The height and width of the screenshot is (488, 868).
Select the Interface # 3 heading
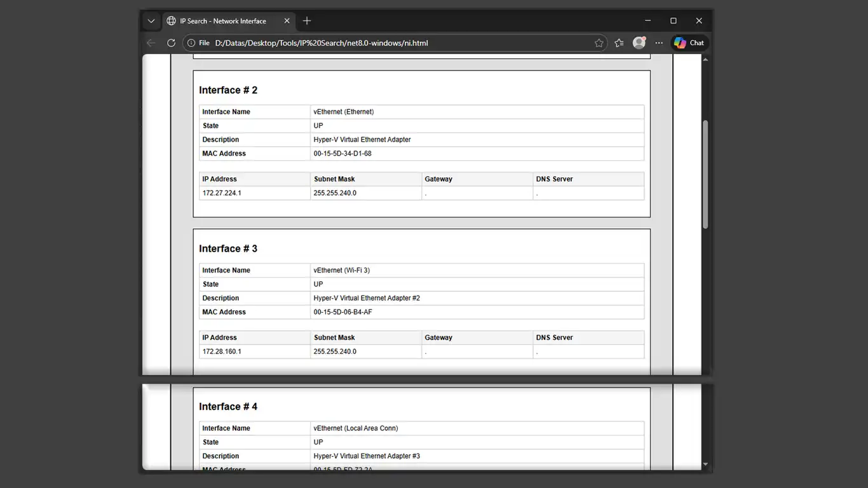tap(228, 248)
